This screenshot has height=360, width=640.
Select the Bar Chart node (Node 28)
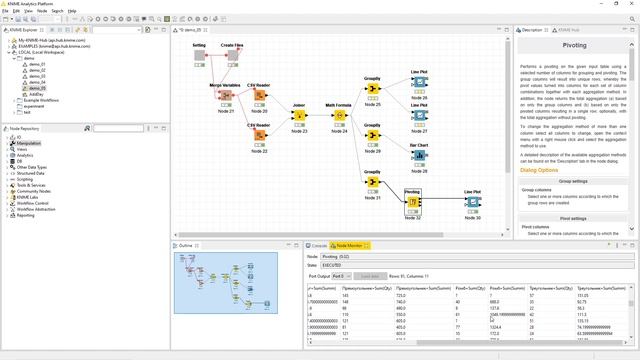(419, 155)
